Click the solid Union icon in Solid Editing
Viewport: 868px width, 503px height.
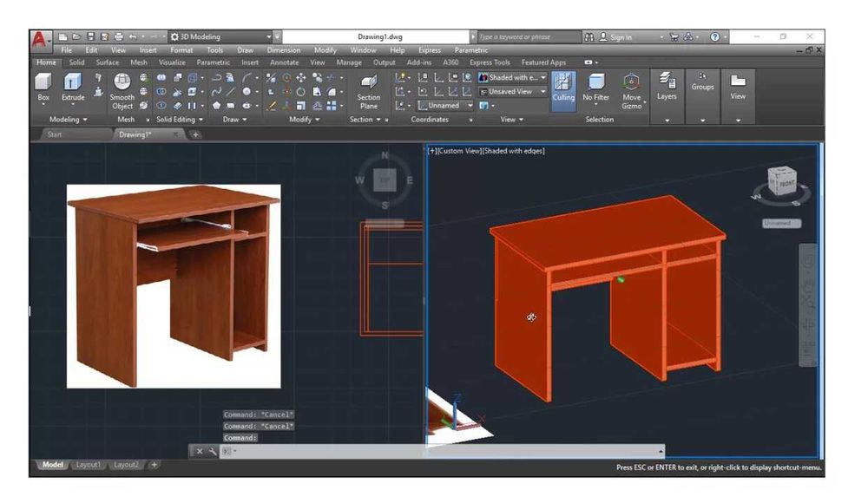click(x=161, y=77)
